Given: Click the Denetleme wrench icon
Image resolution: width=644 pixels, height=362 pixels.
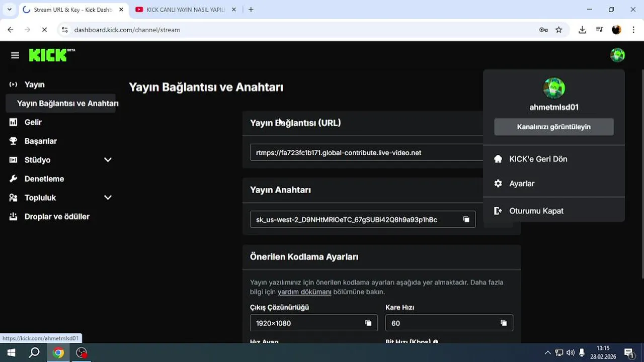Looking at the screenshot, I should [14, 179].
